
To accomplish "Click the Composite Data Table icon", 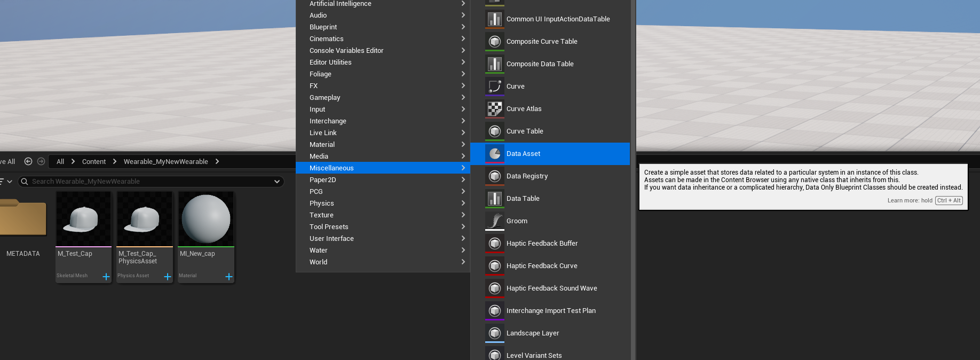I will pyautogui.click(x=495, y=64).
